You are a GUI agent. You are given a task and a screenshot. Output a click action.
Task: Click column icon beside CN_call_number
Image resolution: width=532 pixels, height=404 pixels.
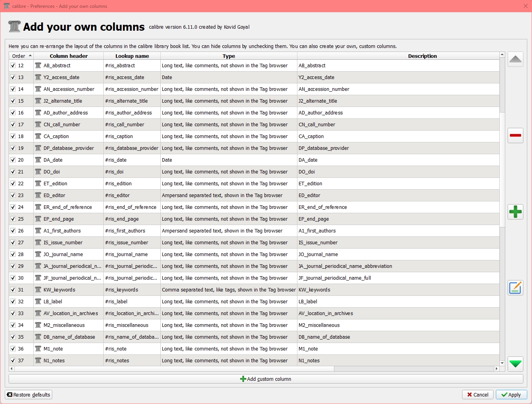click(x=38, y=125)
